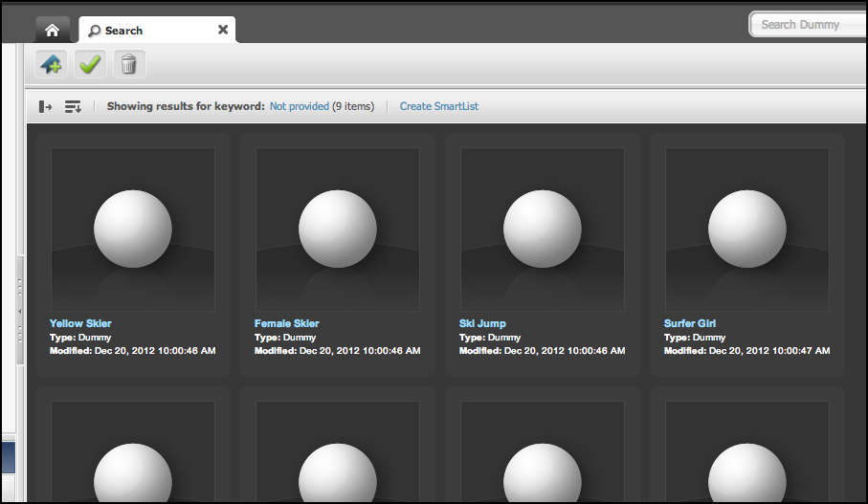
Task: Click Surfer Girl's Modified 10:00:47 AM text
Action: tap(746, 351)
